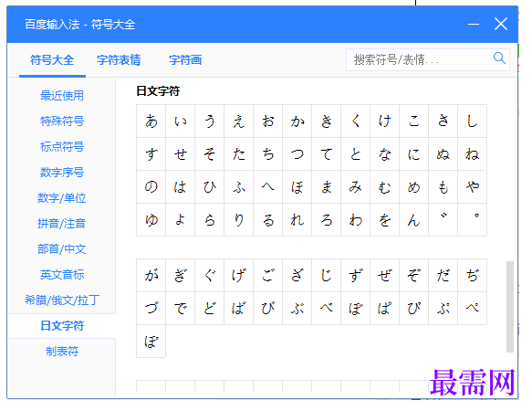Pick the そ character

209,154
